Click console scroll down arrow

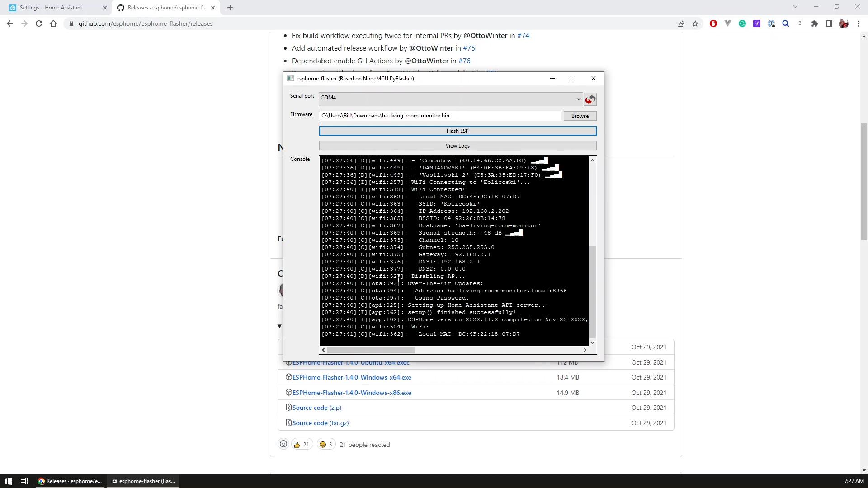tap(592, 343)
